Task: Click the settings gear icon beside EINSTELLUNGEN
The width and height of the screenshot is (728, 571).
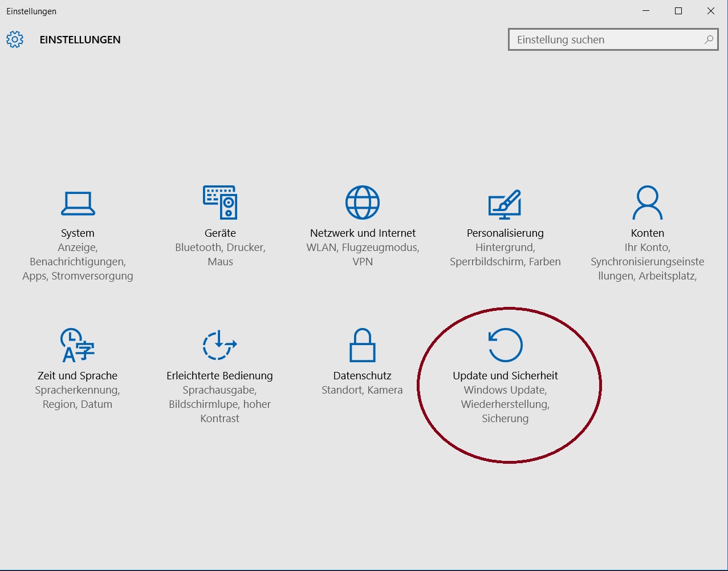Action: click(15, 39)
